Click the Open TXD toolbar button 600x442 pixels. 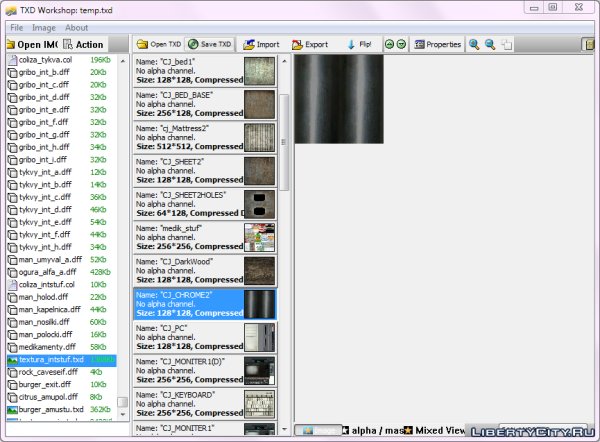click(158, 45)
